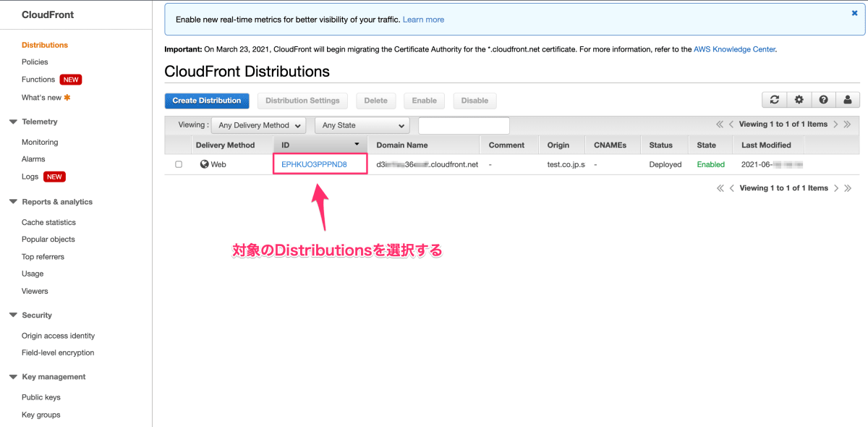The width and height of the screenshot is (868, 427).
Task: Open Cache statistics report
Action: point(48,222)
